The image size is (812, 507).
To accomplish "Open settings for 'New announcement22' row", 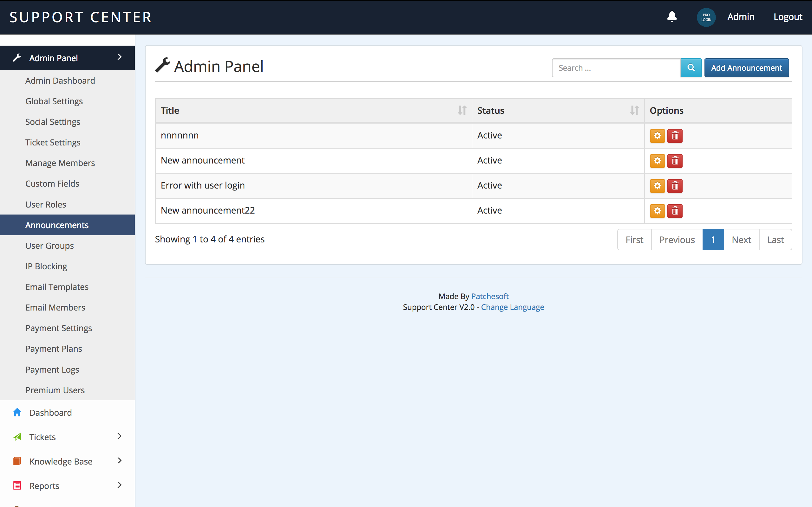I will click(657, 211).
